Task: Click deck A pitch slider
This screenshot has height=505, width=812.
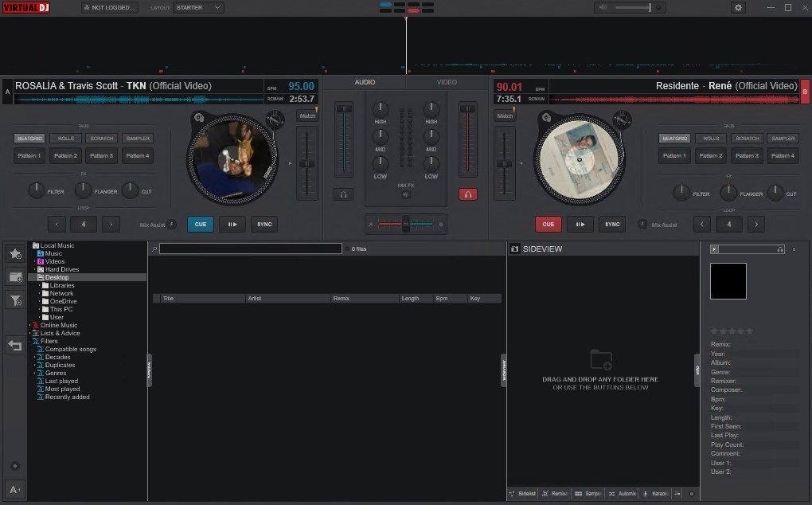Action: click(307, 163)
